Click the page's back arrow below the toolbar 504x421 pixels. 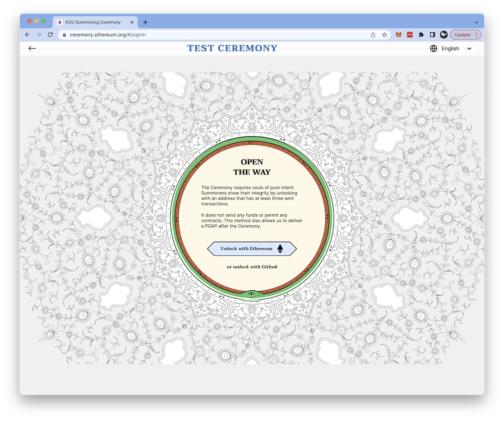point(32,49)
